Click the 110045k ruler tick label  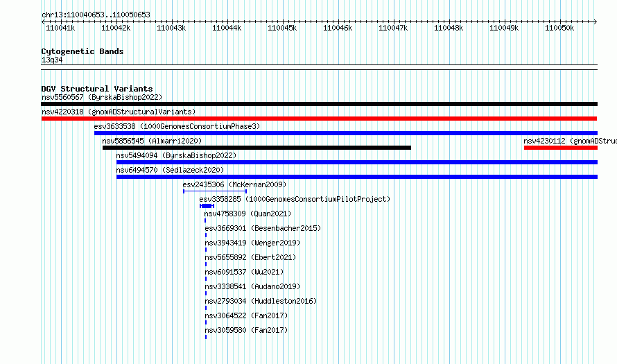(x=282, y=28)
